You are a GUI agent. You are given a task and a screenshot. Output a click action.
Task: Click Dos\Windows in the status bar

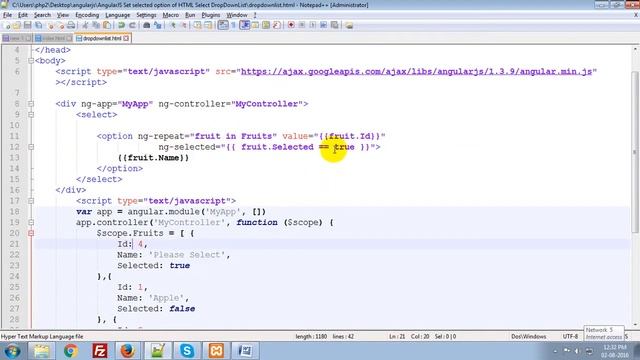tap(529, 337)
